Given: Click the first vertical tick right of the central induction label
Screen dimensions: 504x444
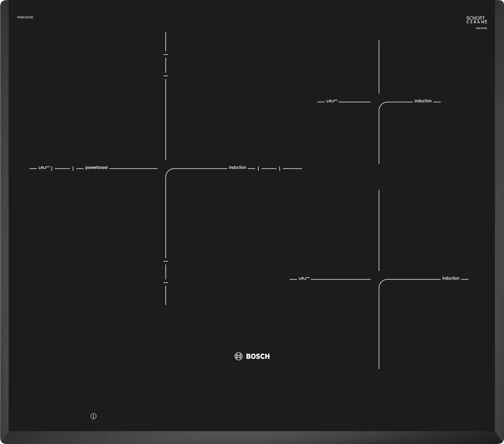Looking at the screenshot, I should [258, 169].
